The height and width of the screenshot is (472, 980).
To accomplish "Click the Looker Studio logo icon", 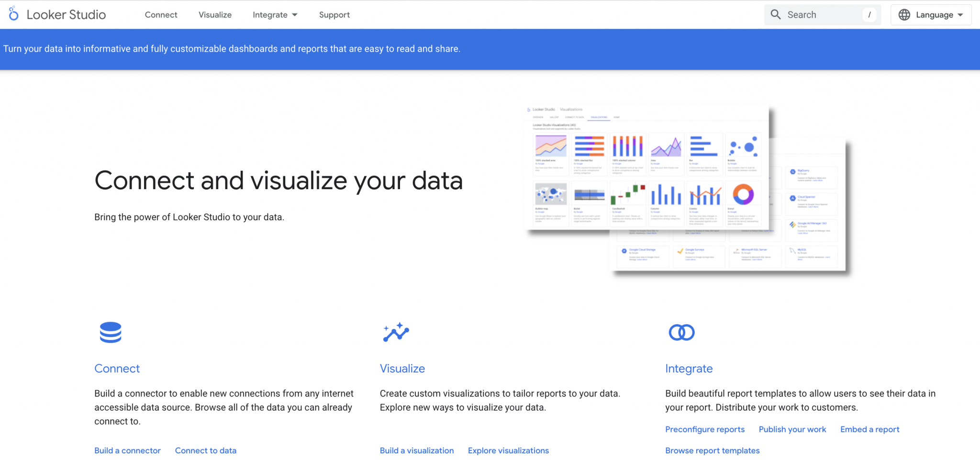I will pos(13,14).
